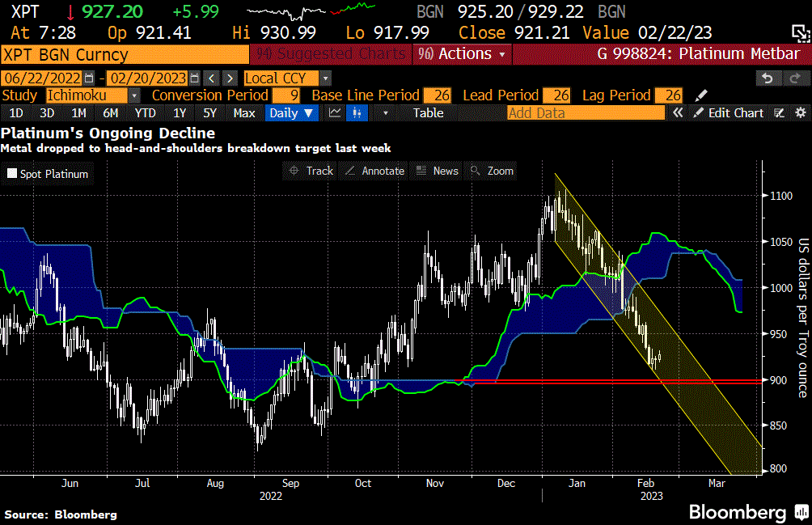Switch to Table view

click(428, 113)
